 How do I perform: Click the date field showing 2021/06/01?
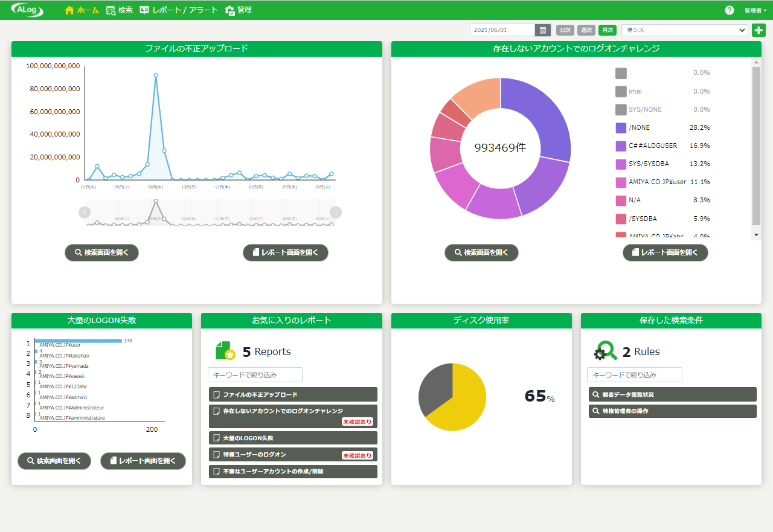click(502, 30)
